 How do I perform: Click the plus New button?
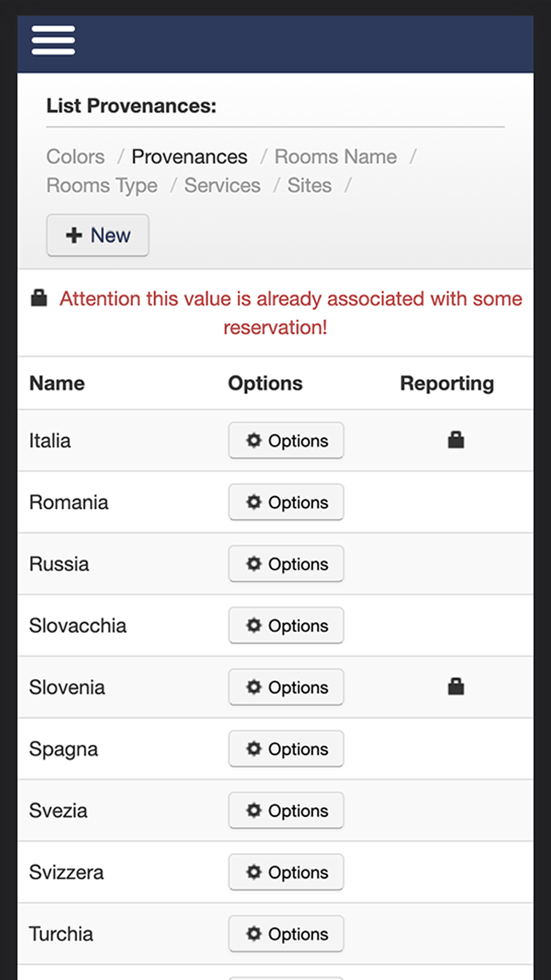pyautogui.click(x=98, y=235)
